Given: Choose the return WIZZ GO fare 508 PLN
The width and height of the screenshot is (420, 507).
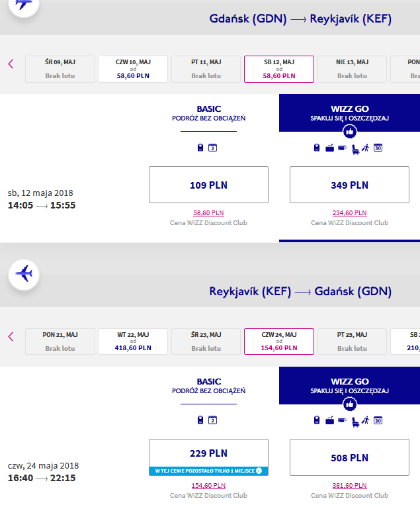Looking at the screenshot, I should point(349,457).
